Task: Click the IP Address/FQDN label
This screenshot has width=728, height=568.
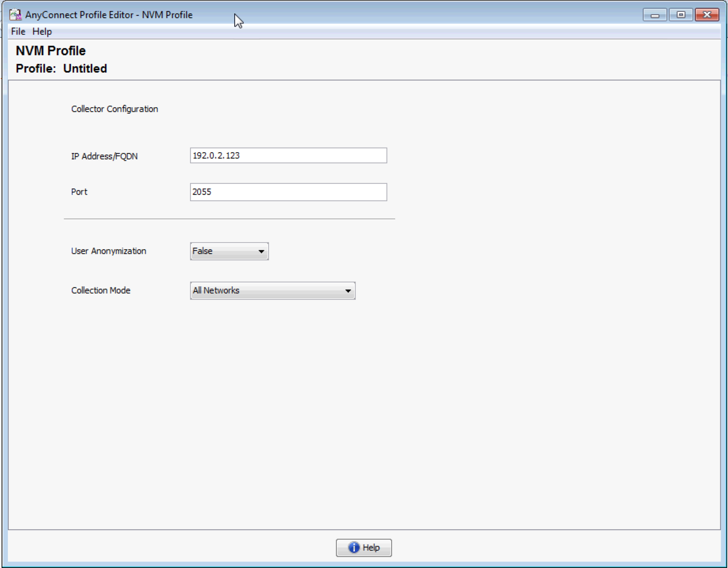Action: [104, 156]
